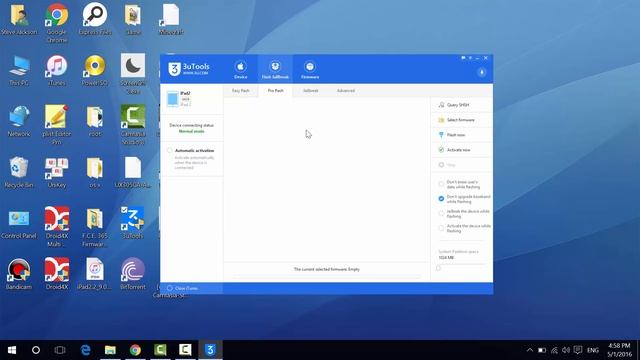Image resolution: width=640 pixels, height=360 pixels.
Task: Select the BitTorrent desktop icon
Action: [133, 274]
